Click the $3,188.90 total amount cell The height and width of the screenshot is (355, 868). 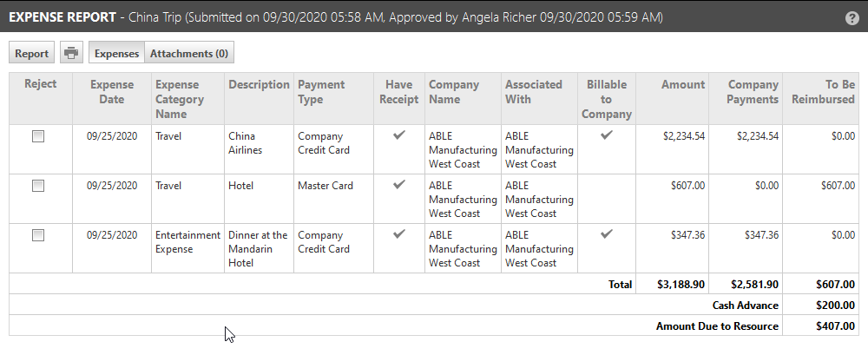(x=681, y=285)
